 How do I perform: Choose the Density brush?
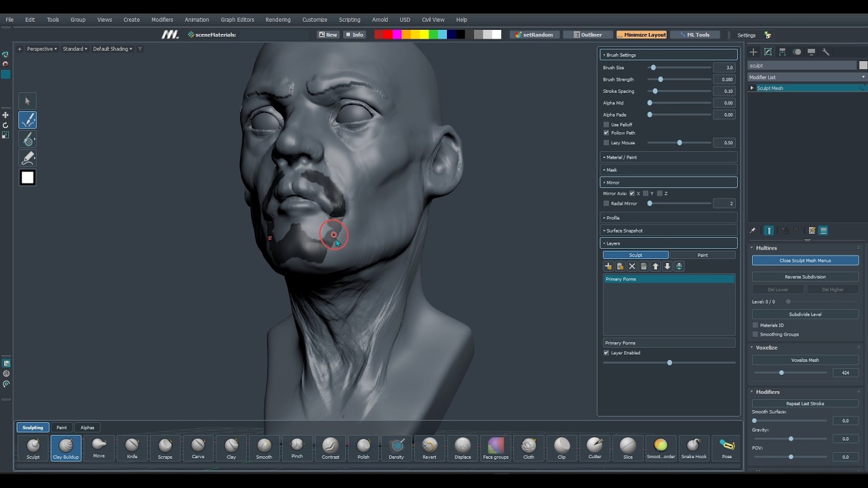click(397, 448)
